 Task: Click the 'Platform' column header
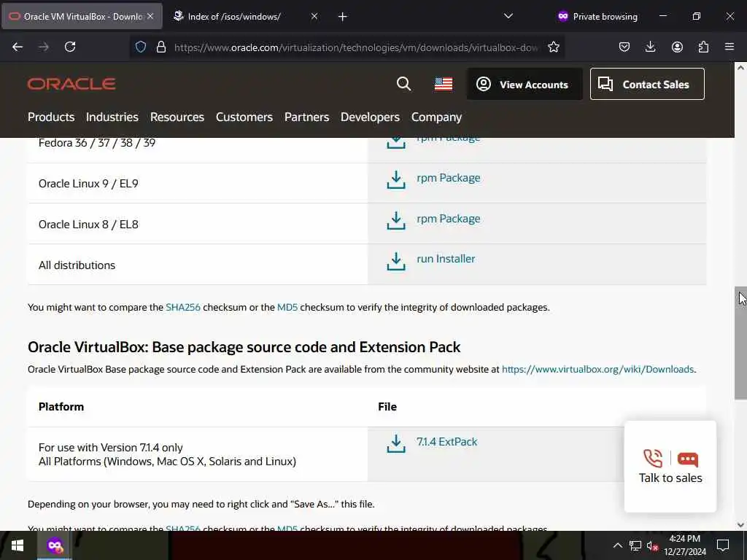tap(61, 407)
